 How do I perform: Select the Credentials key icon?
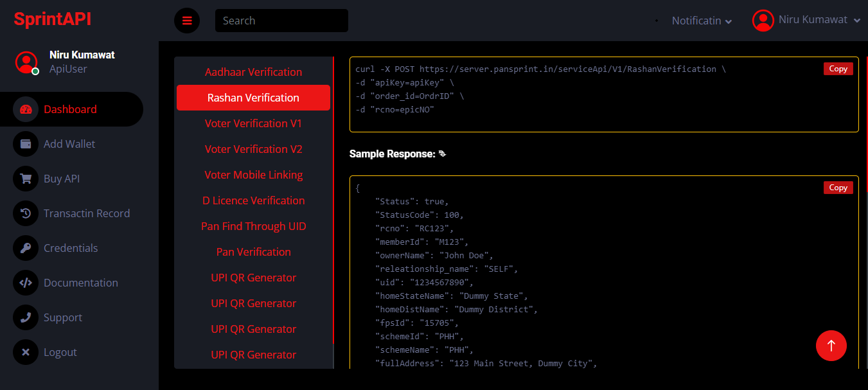coord(26,247)
